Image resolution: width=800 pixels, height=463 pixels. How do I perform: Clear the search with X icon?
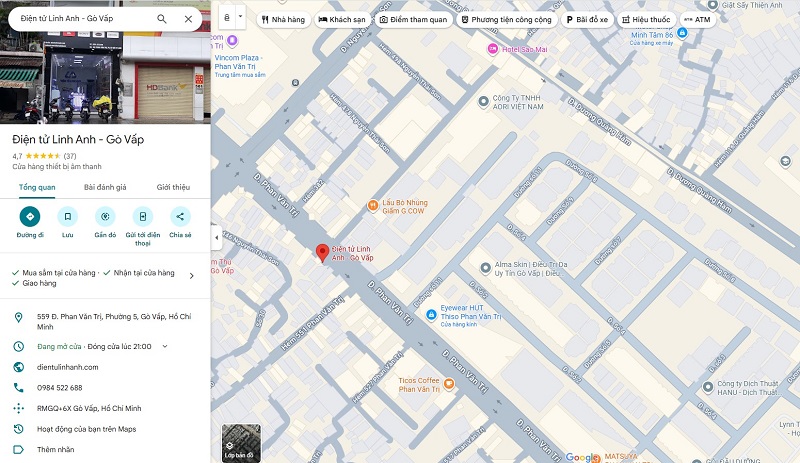188,19
